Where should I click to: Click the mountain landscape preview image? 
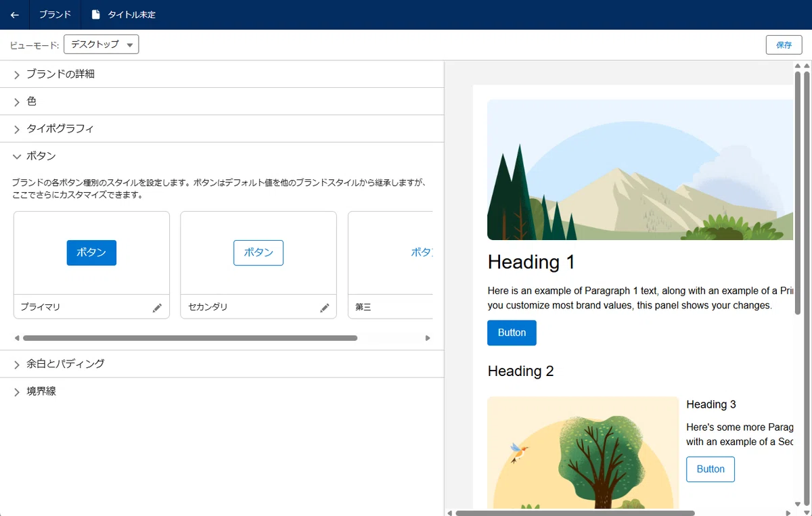[640, 170]
